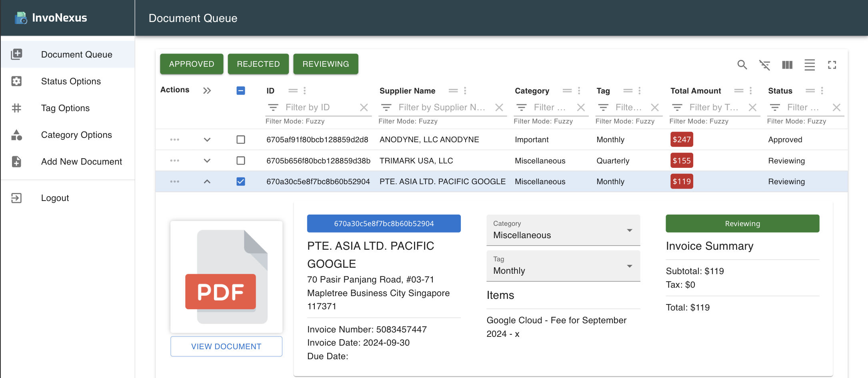Viewport: 868px width, 378px height.
Task: Open row actions for PTE. ASIA row
Action: point(175,181)
